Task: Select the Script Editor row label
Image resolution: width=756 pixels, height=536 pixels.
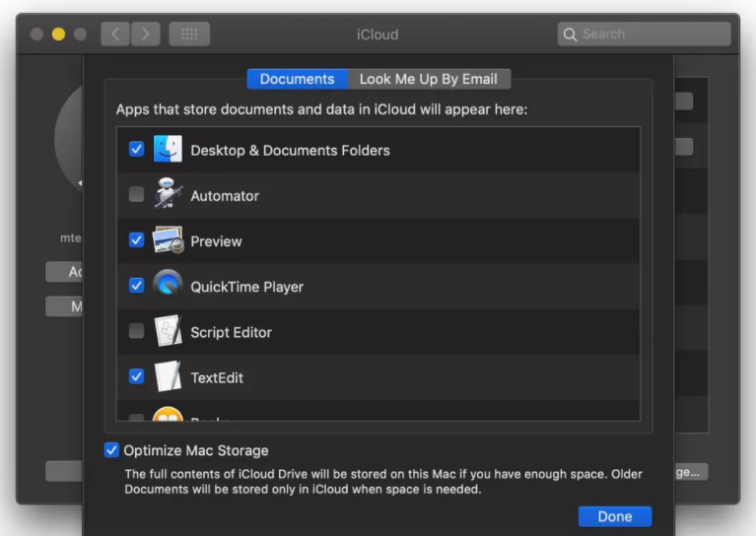Action: pyautogui.click(x=231, y=333)
